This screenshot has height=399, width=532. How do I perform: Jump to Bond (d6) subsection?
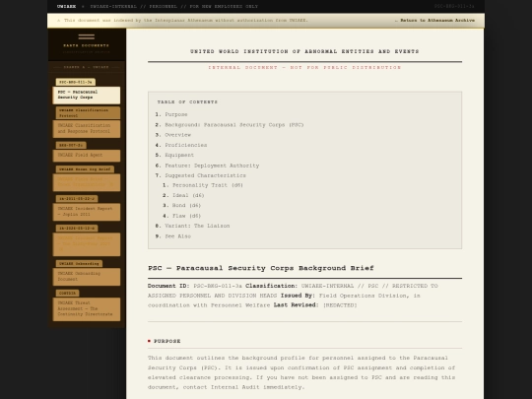tap(186, 206)
